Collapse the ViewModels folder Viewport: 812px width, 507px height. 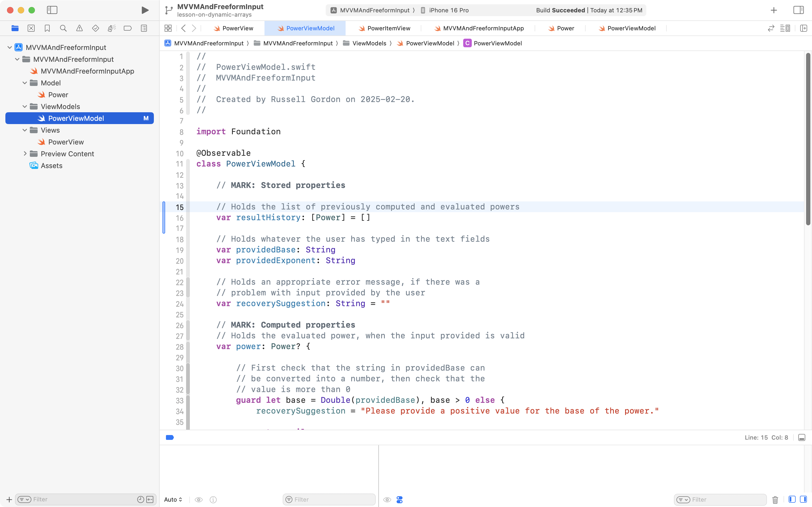pos(25,107)
